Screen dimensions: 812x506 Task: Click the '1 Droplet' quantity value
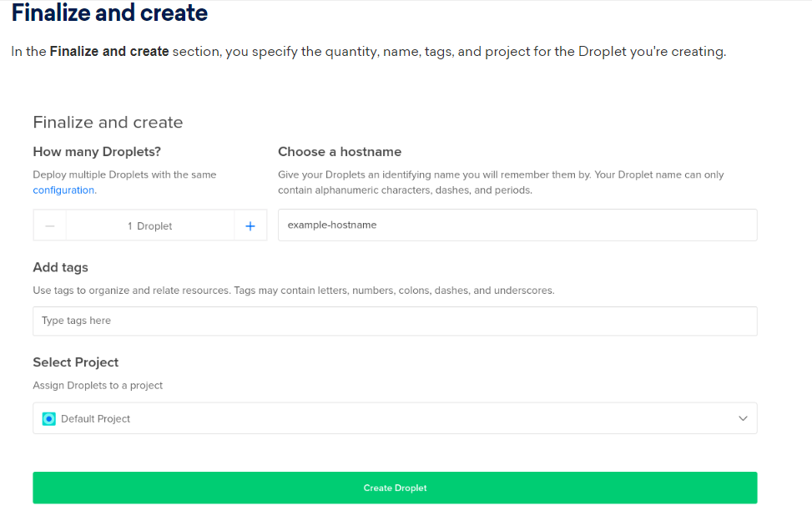tap(149, 225)
